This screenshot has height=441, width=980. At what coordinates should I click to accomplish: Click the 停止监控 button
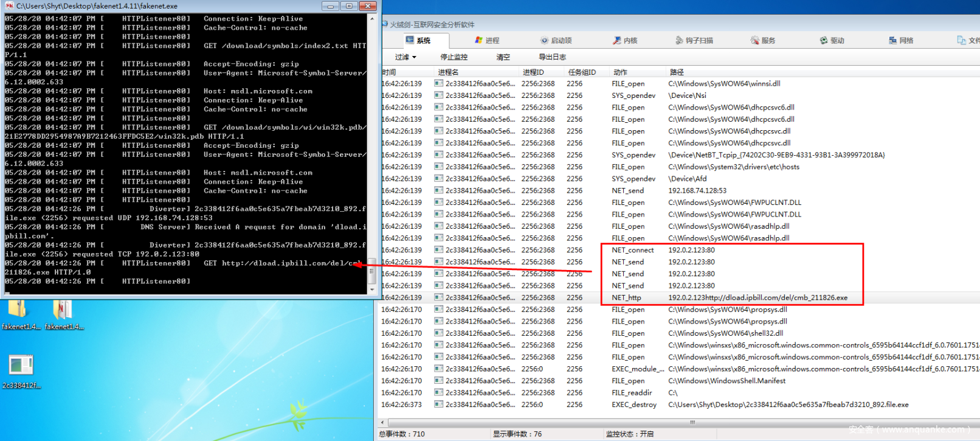tap(454, 57)
